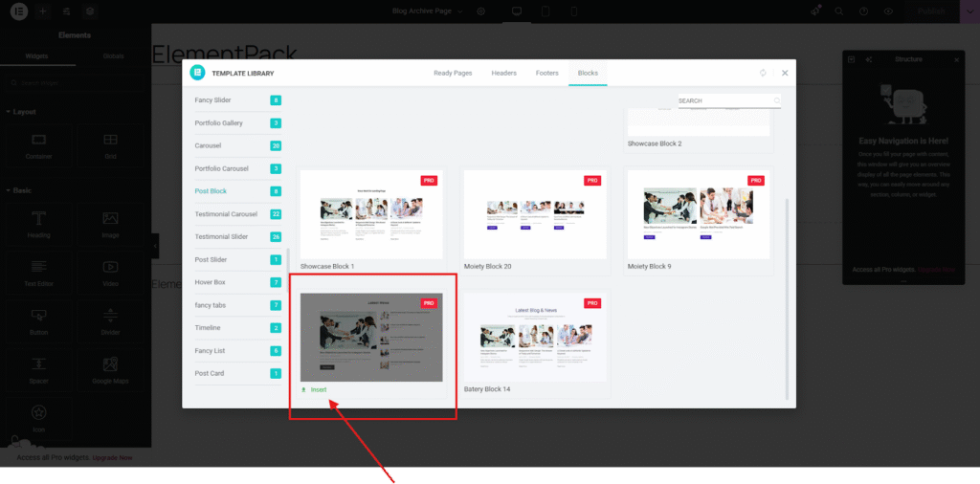Select the Divider widget
The width and height of the screenshot is (980, 484).
pos(111,321)
